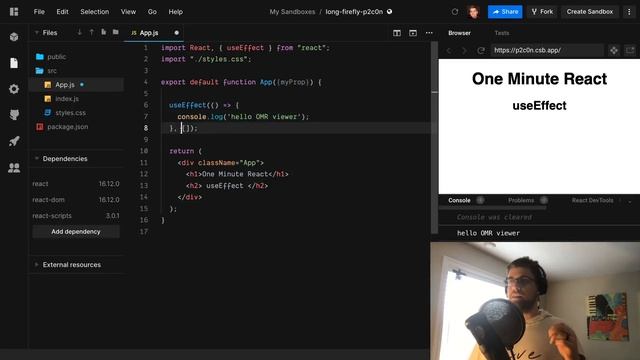
Task: Click the preview window layout icon
Action: pyautogui.click(x=413, y=33)
